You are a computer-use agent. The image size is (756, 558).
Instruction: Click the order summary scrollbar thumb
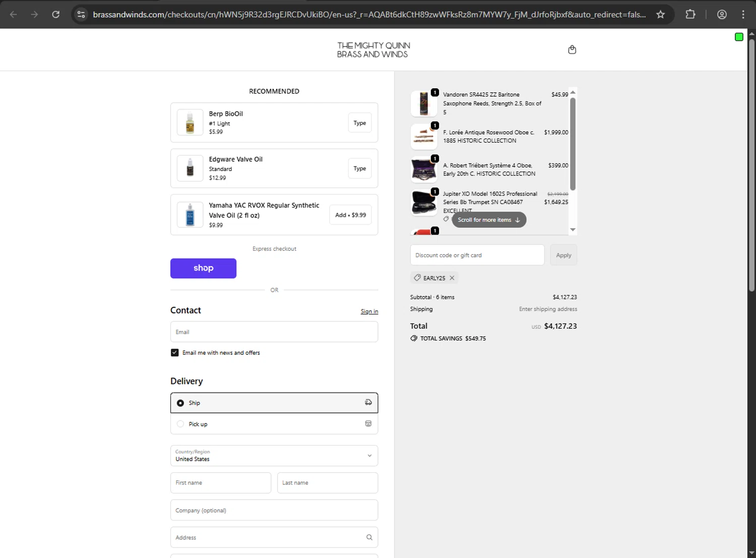[573, 144]
